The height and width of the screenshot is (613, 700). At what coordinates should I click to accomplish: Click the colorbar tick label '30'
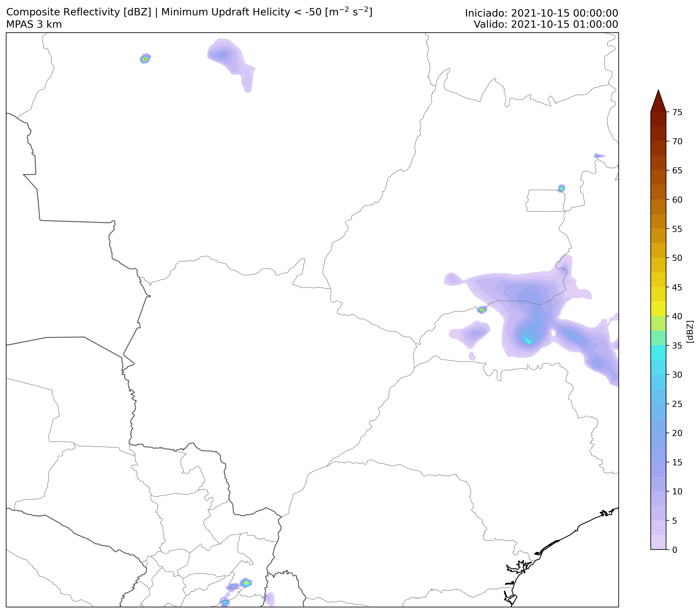click(x=677, y=375)
